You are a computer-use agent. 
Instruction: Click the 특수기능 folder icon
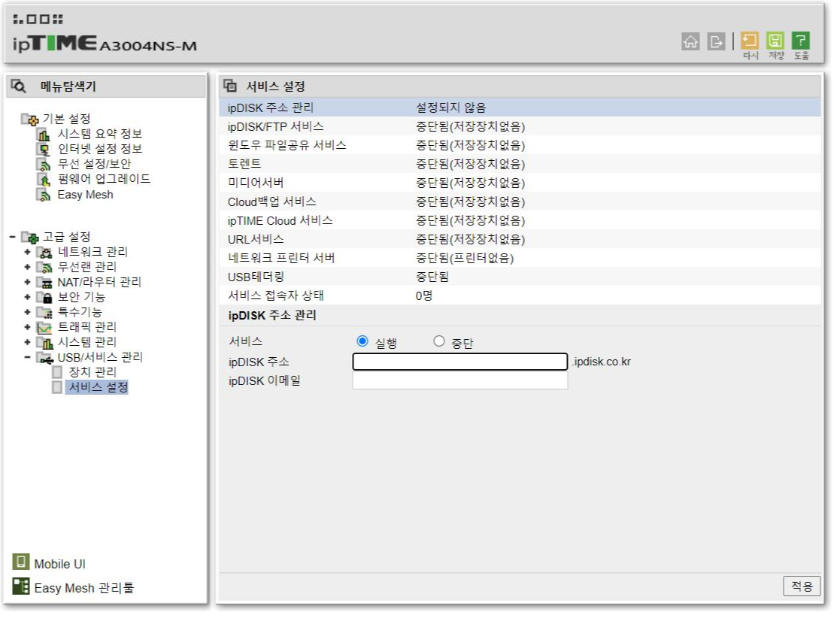pyautogui.click(x=44, y=312)
